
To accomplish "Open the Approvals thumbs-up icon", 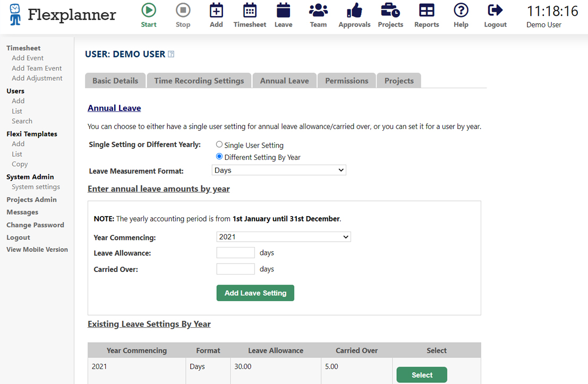I will (x=354, y=10).
